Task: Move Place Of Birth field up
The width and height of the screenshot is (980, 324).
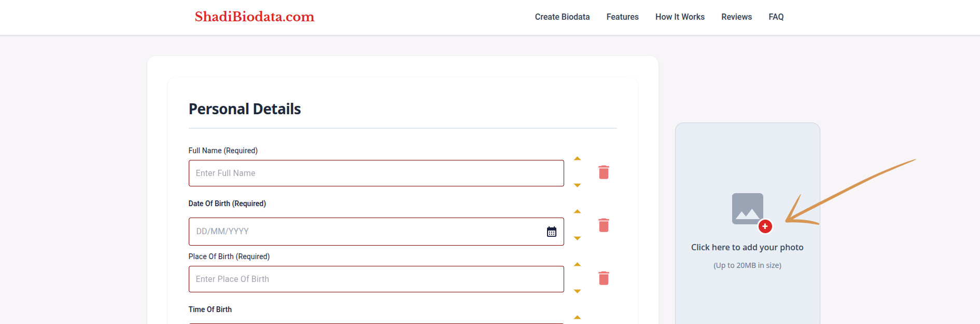Action: [577, 265]
